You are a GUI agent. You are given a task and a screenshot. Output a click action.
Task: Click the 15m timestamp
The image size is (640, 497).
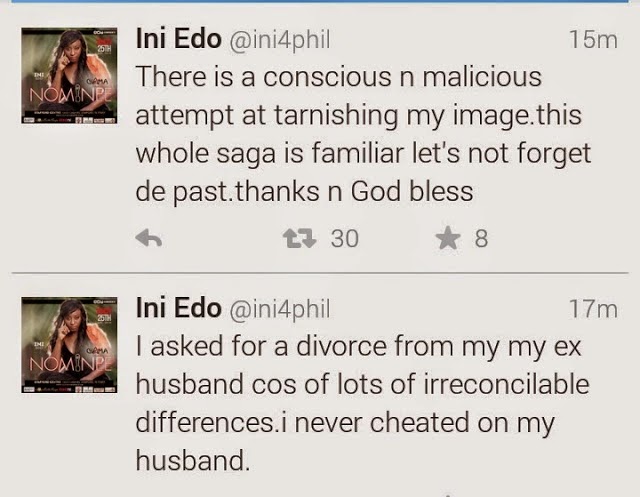point(592,41)
